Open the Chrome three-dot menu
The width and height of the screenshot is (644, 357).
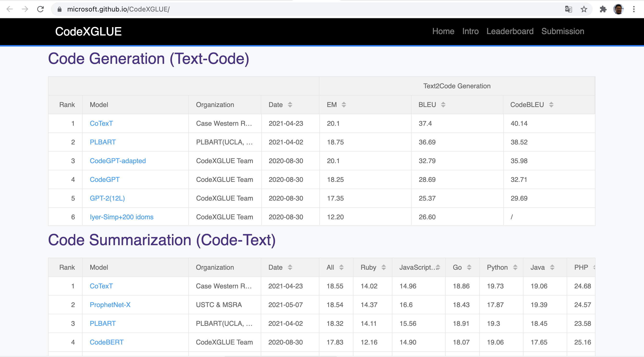coord(634,9)
